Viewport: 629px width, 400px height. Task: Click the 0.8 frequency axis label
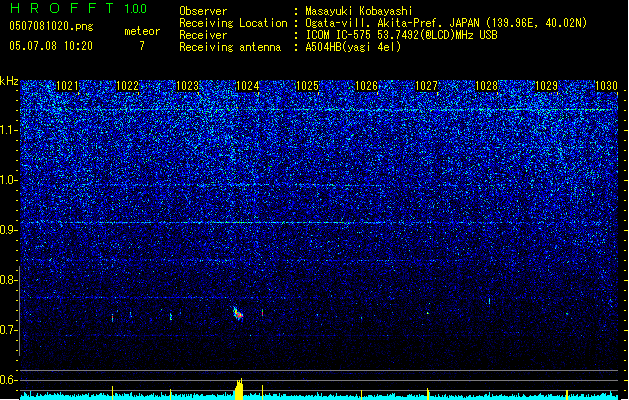(9, 280)
